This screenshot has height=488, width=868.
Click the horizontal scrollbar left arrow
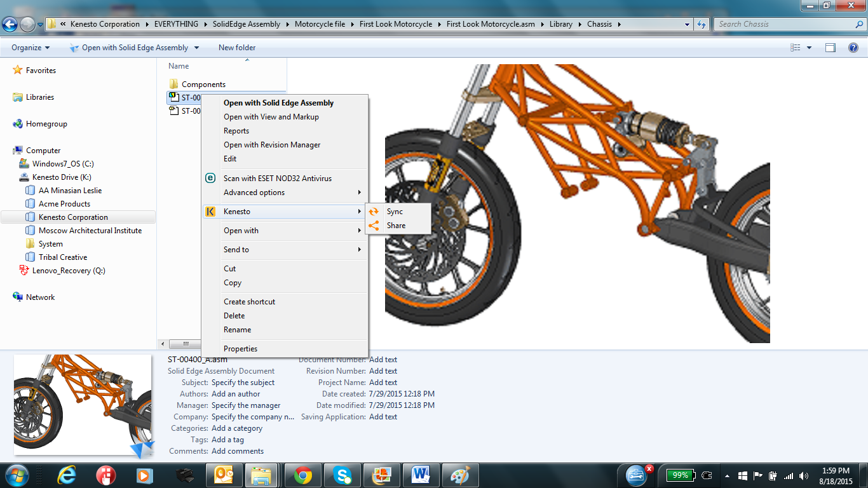point(163,344)
